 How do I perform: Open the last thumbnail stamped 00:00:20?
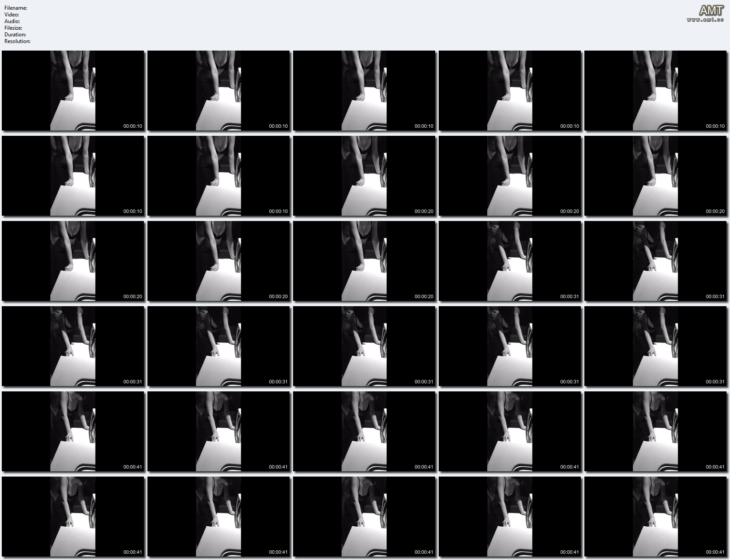(x=364, y=261)
